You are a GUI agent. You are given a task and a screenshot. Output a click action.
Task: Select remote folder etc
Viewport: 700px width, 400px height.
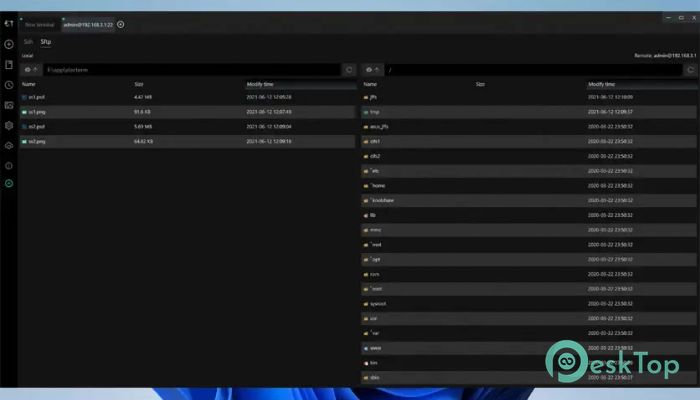coord(529,171)
